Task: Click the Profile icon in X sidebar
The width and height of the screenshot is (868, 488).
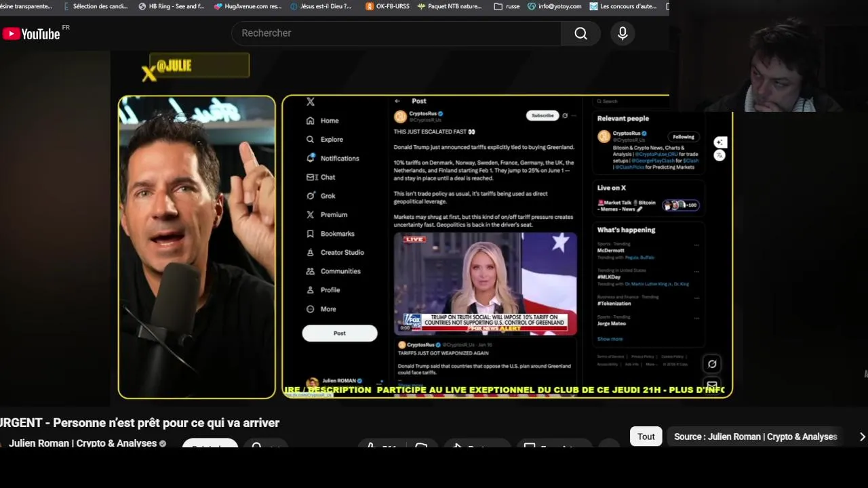Action: tap(311, 290)
